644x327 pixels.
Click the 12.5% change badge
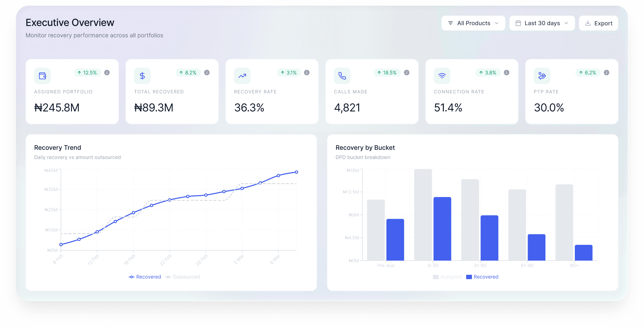coord(87,73)
